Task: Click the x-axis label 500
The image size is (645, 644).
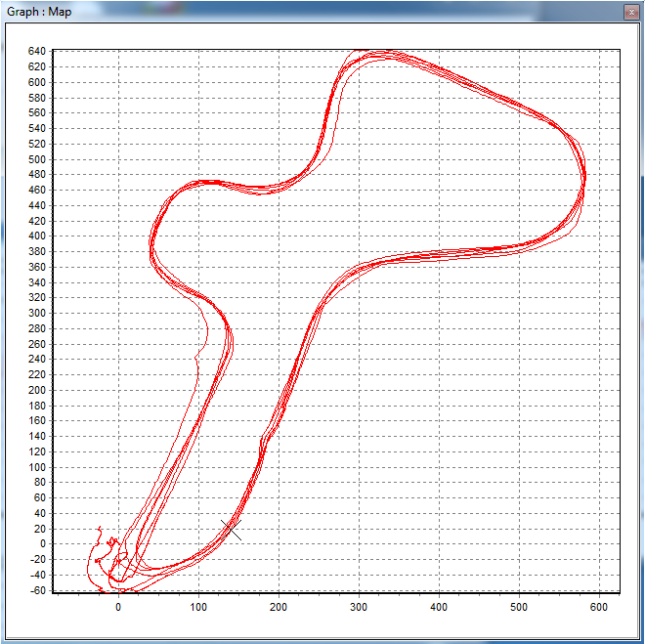Action: (x=519, y=607)
